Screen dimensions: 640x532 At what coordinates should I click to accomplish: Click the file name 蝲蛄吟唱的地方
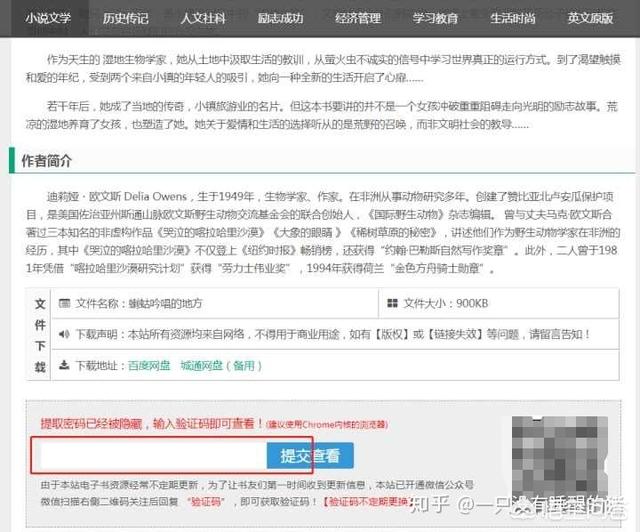pyautogui.click(x=165, y=303)
